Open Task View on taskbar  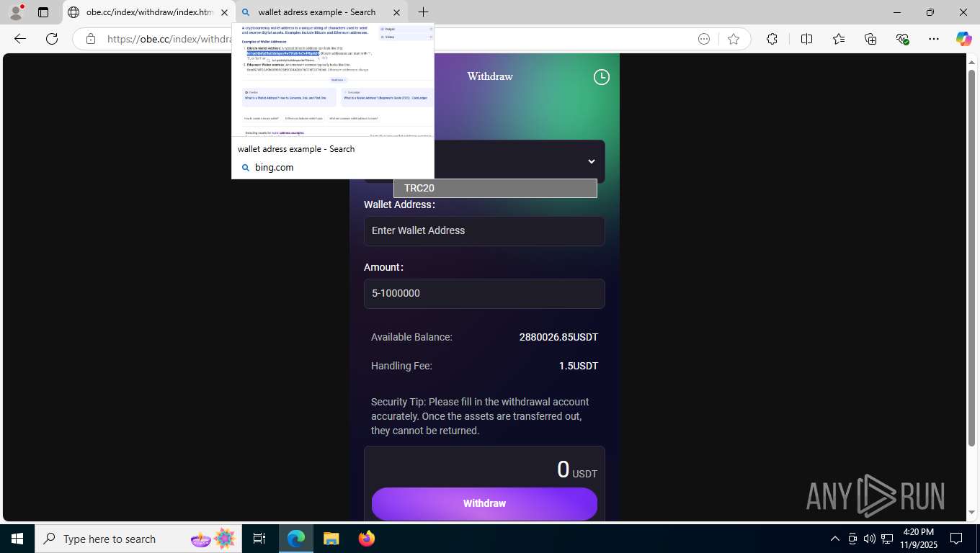259,539
